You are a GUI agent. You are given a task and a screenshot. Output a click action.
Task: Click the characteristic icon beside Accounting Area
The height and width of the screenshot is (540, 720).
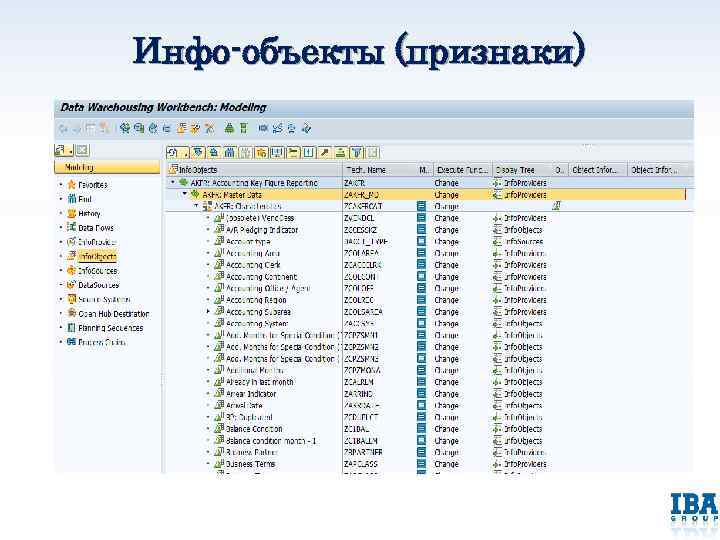219,253
